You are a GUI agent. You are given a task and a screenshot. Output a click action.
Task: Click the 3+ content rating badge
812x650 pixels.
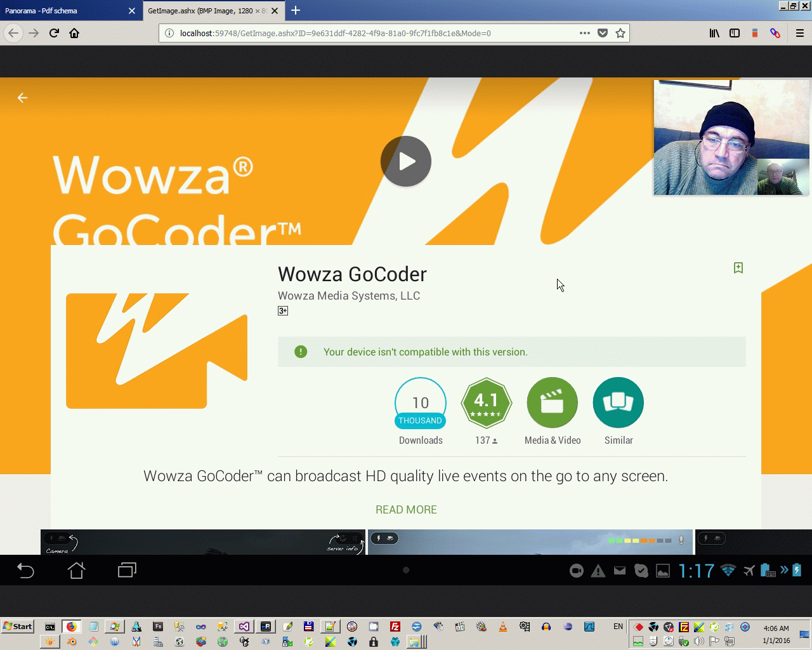(283, 311)
